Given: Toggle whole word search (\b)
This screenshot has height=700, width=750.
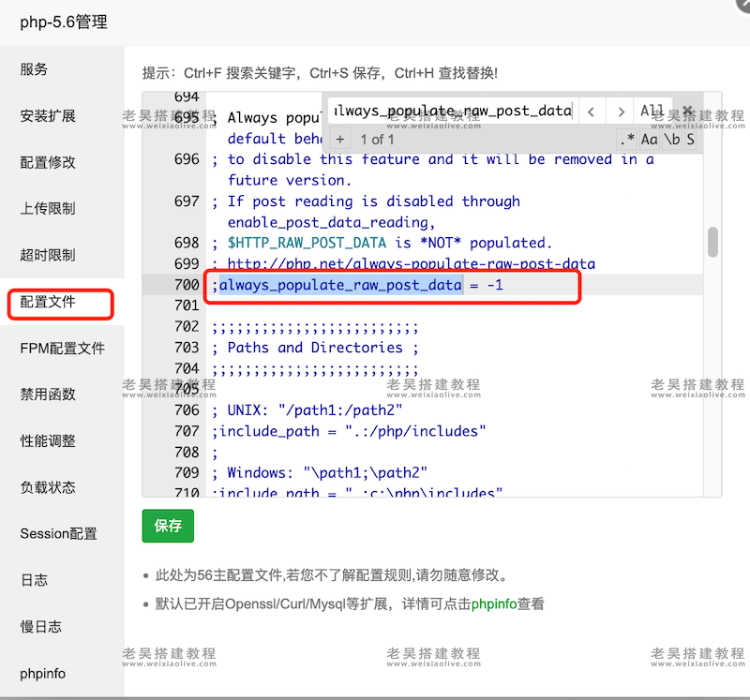Looking at the screenshot, I should tap(671, 140).
